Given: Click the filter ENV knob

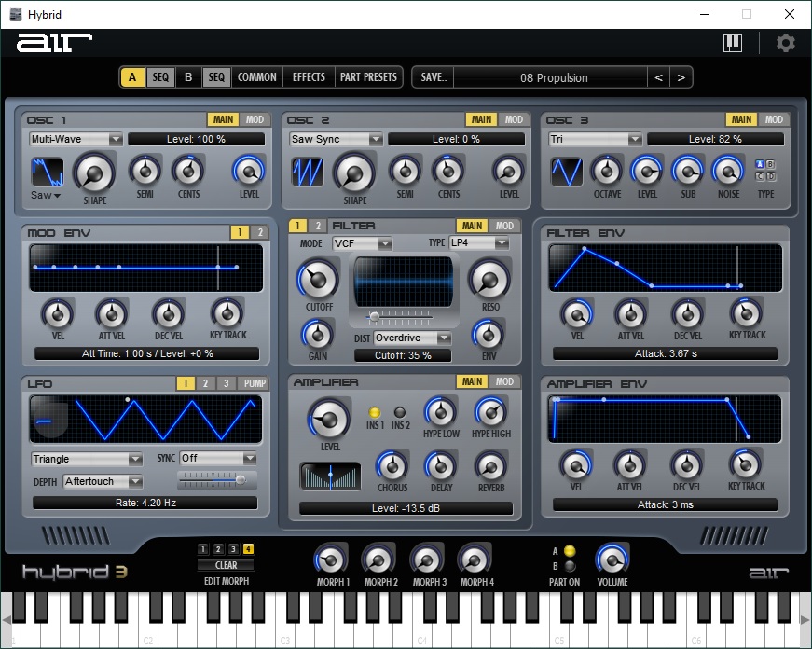Looking at the screenshot, I should [489, 335].
